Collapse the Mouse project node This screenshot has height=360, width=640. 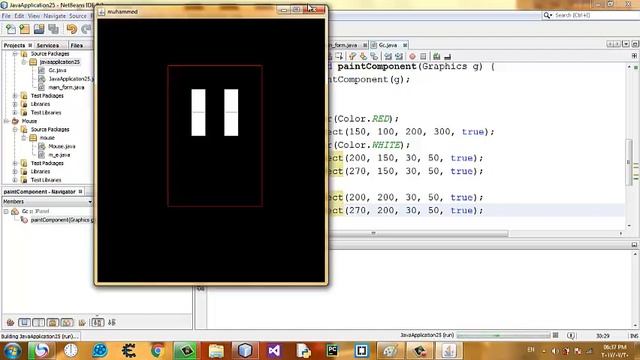(x=7, y=121)
